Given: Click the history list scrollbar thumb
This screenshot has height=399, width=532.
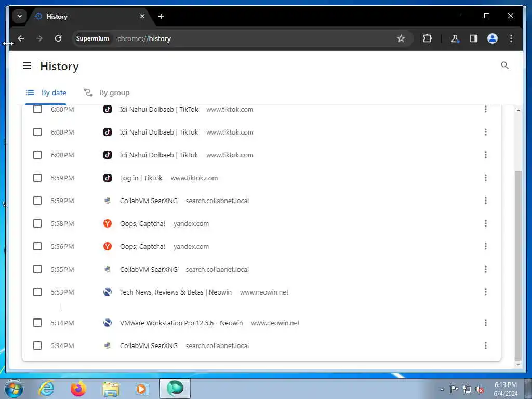Looking at the screenshot, I should (x=518, y=264).
